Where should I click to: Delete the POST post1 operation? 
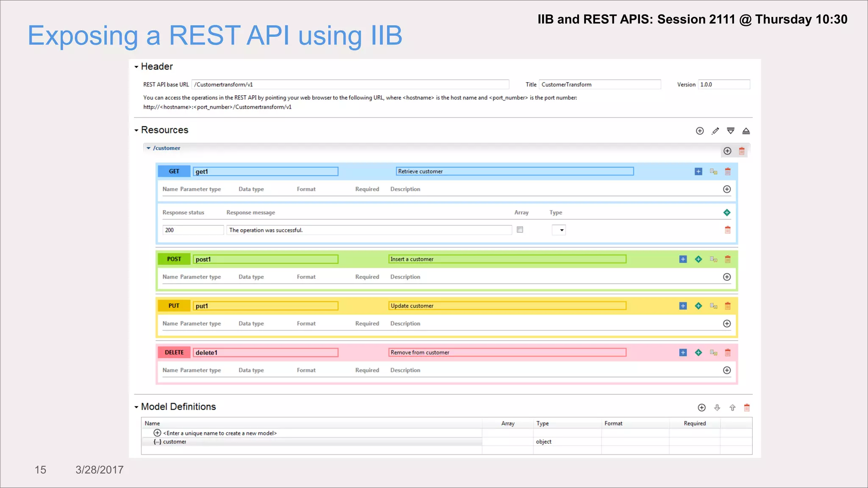coord(728,259)
